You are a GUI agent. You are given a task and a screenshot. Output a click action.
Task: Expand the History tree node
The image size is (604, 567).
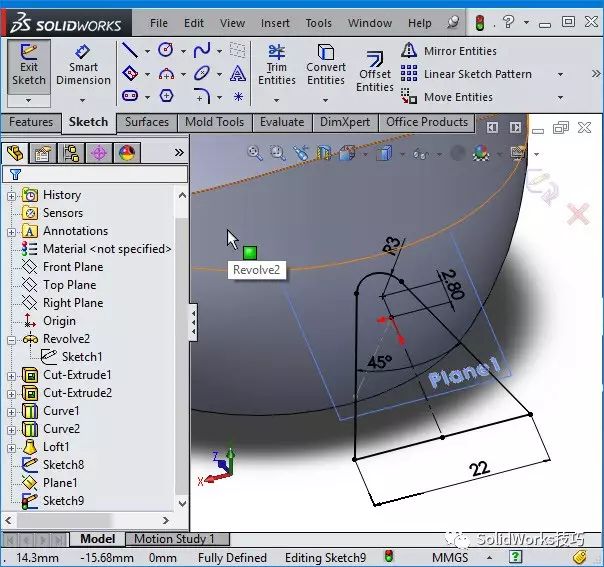pyautogui.click(x=12, y=196)
